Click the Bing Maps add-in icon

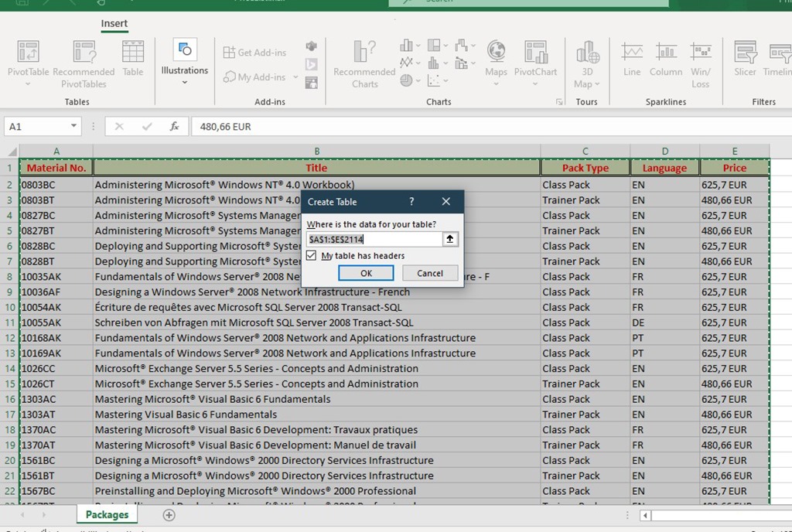[311, 65]
